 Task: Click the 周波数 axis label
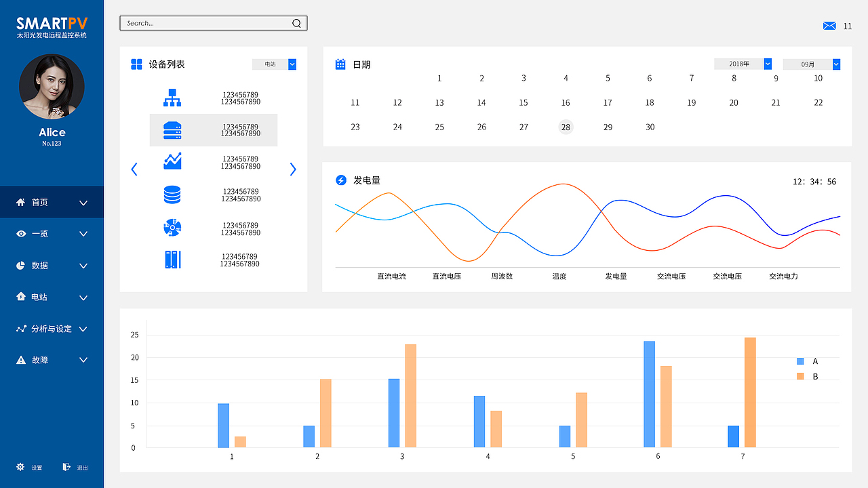click(x=502, y=277)
